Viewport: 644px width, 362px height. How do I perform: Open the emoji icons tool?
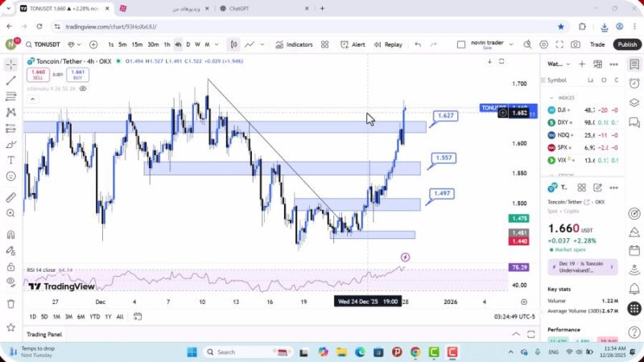click(x=10, y=176)
